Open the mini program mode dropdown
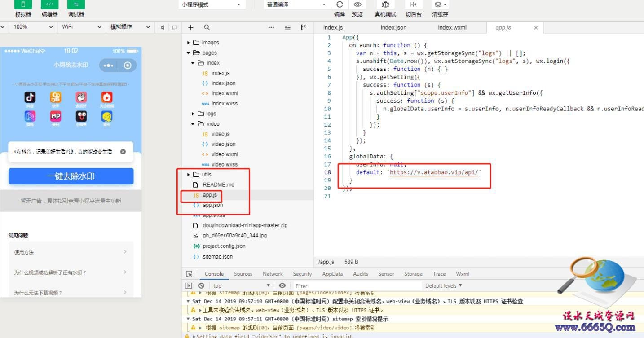This screenshot has height=338, width=644. [212, 4]
